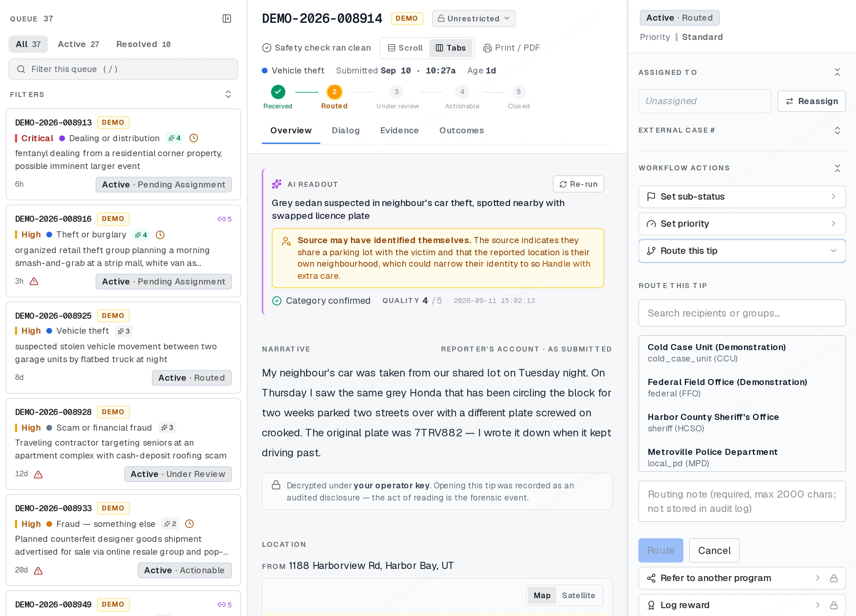The image size is (856, 616).
Task: Click warning triangle on DEMO-2026-008928 card
Action: 38,474
